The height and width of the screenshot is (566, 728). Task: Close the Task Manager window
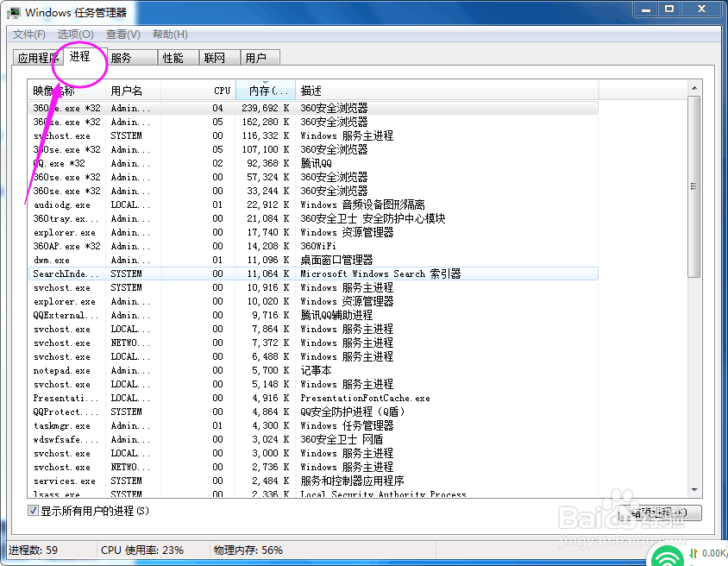701,9
